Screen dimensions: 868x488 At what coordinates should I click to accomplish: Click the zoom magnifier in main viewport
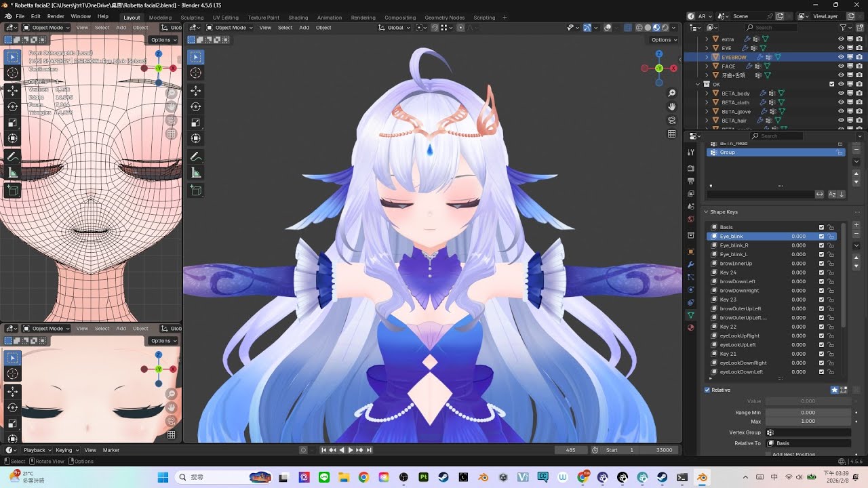click(672, 93)
